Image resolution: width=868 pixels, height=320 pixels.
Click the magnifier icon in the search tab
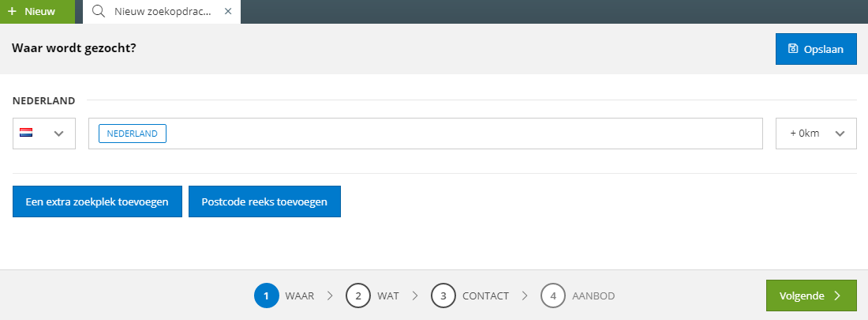(x=99, y=12)
